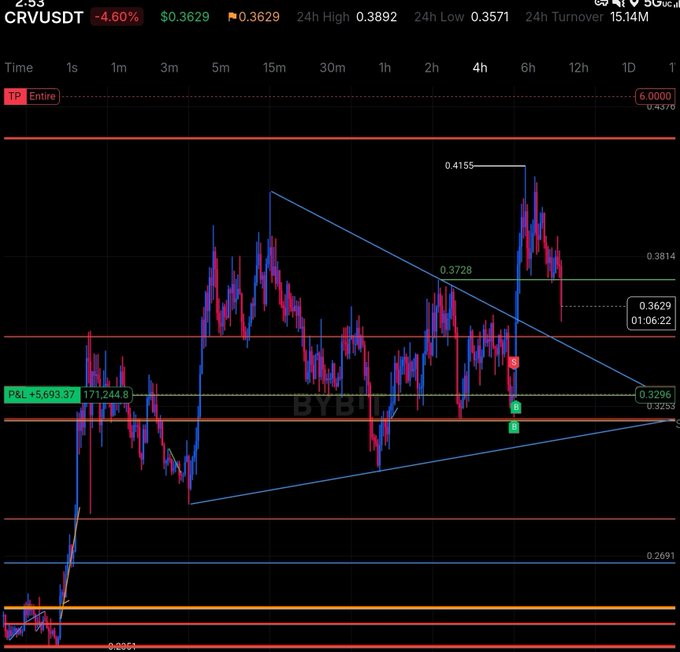Select the 5m timeframe

[x=220, y=68]
